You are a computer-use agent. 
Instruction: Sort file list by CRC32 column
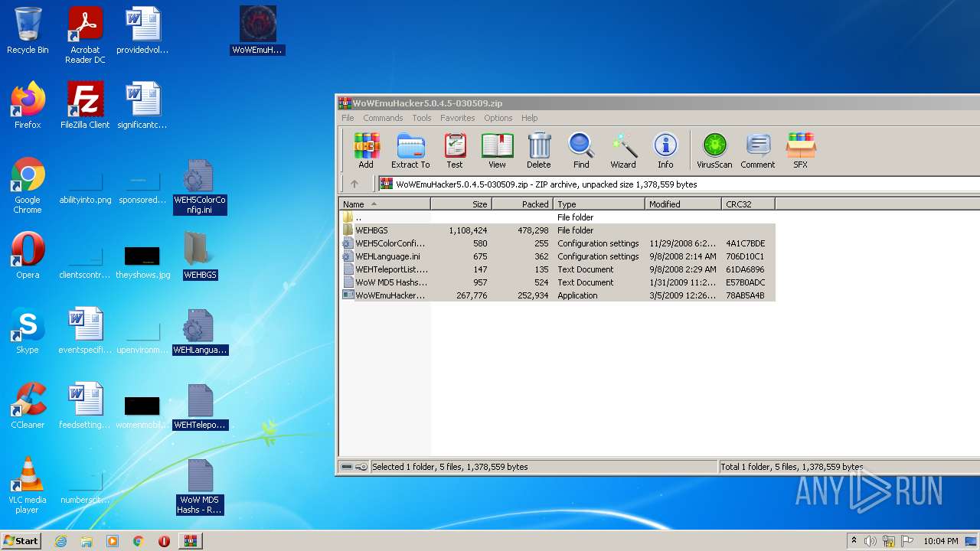click(x=748, y=204)
